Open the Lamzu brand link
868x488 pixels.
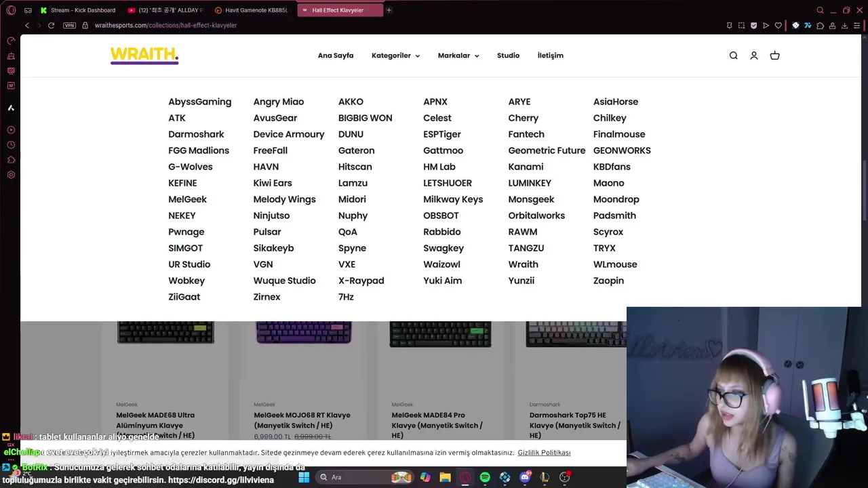(x=353, y=183)
